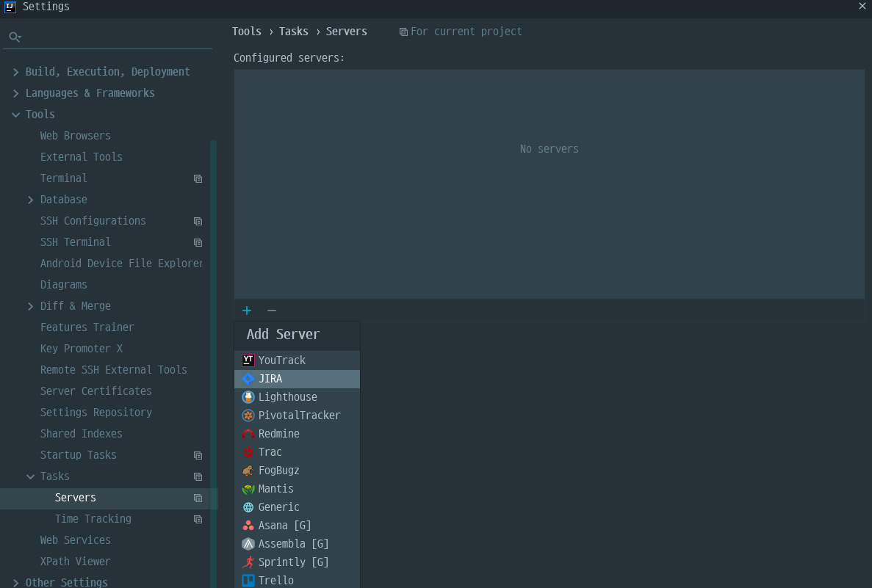Click project-level icon beside Terminal
872x588 pixels.
pyautogui.click(x=198, y=178)
